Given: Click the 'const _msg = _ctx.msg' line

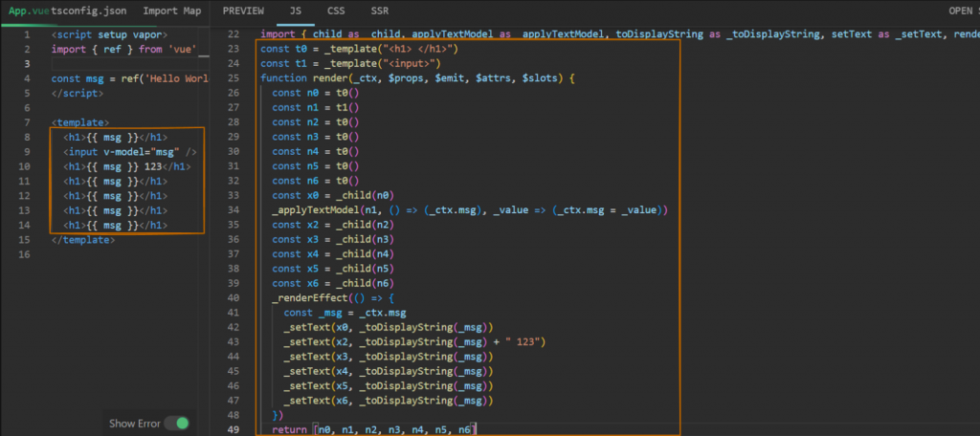Looking at the screenshot, I should click(345, 313).
